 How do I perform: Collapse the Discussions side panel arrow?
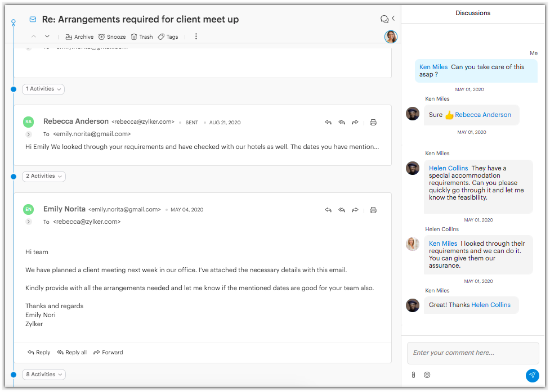[x=393, y=19]
